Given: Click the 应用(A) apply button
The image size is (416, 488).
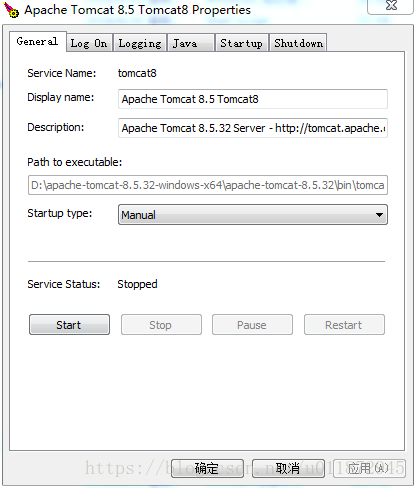Looking at the screenshot, I should pyautogui.click(x=369, y=468).
